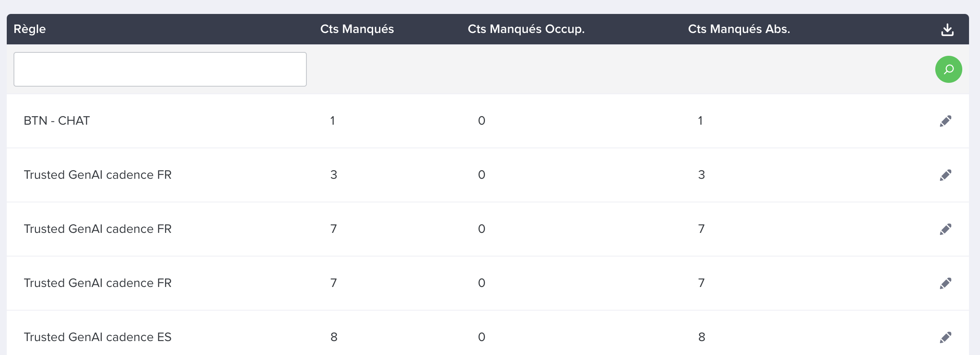980x355 pixels.
Task: Click Abs. value 8 in cadence ES row
Action: 701,337
